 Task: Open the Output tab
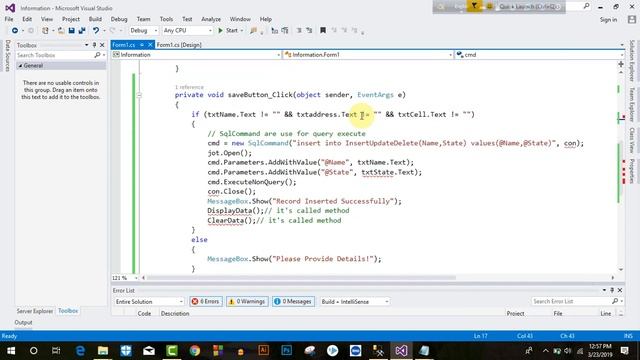[23, 322]
